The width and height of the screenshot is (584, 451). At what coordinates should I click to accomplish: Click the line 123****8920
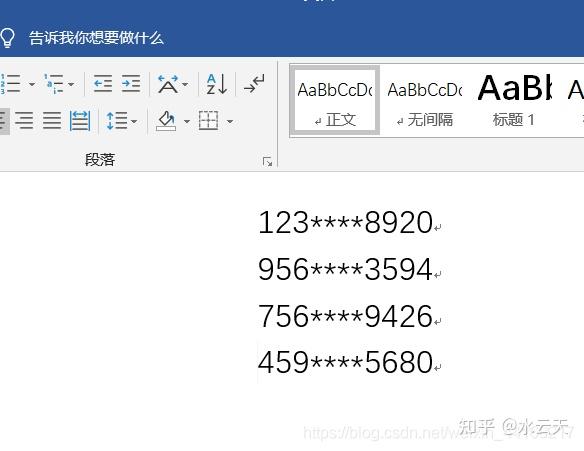click(345, 223)
